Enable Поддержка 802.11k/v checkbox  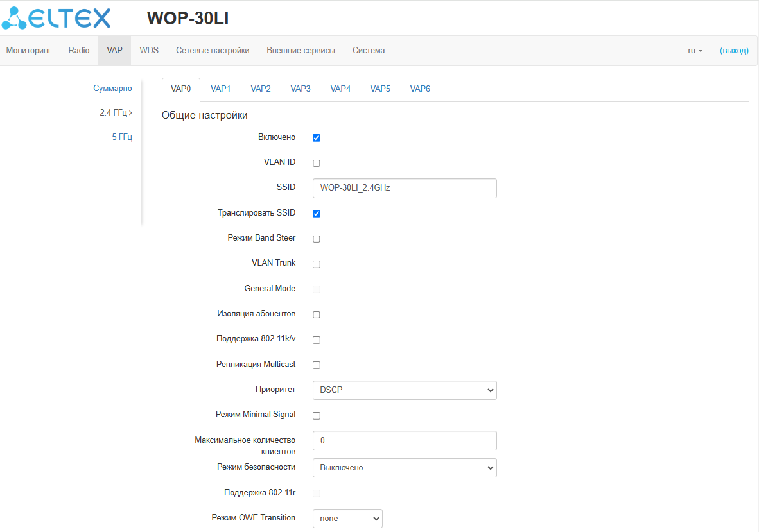[x=317, y=340]
